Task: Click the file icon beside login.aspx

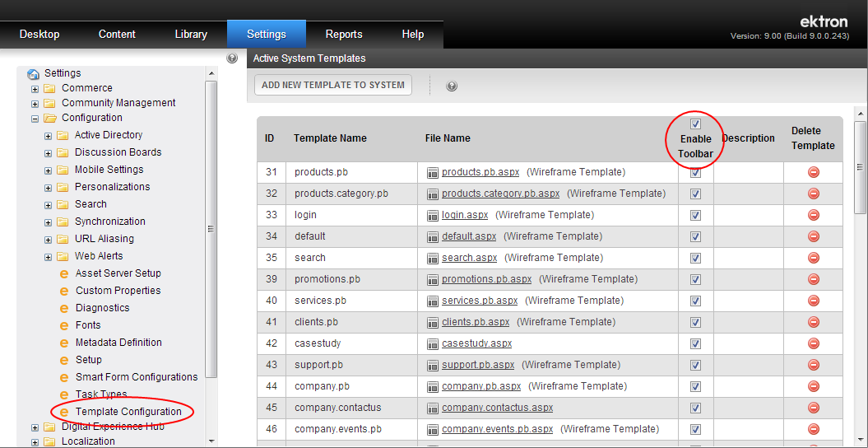Action: [433, 216]
